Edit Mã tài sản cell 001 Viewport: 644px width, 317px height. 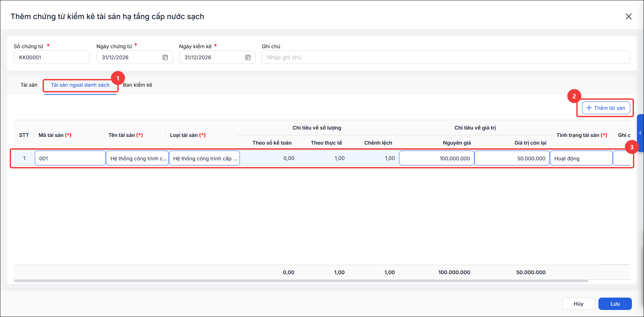click(x=70, y=158)
